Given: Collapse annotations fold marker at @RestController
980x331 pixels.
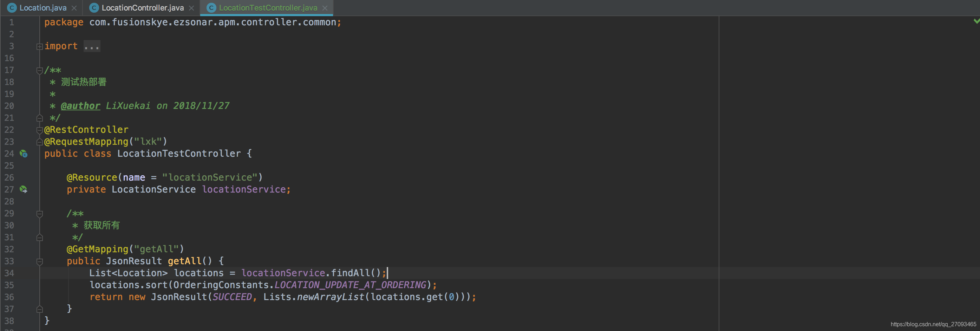Looking at the screenshot, I should tap(40, 130).
